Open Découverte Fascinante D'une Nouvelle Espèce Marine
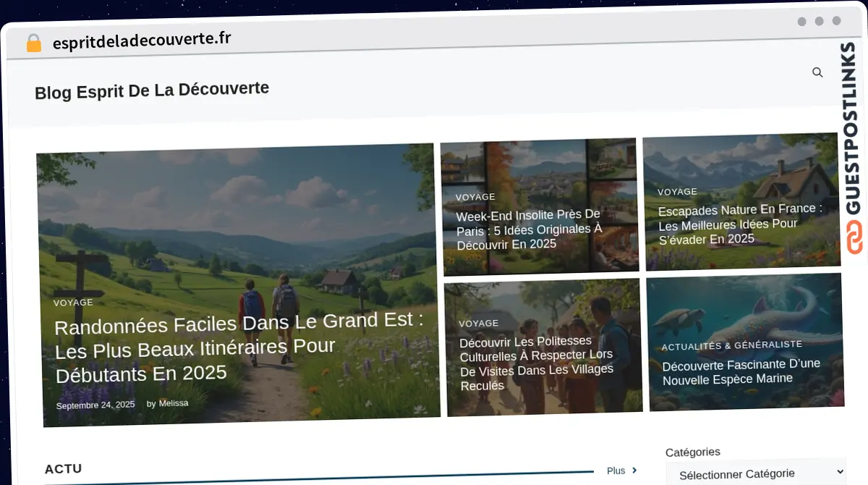 741,371
